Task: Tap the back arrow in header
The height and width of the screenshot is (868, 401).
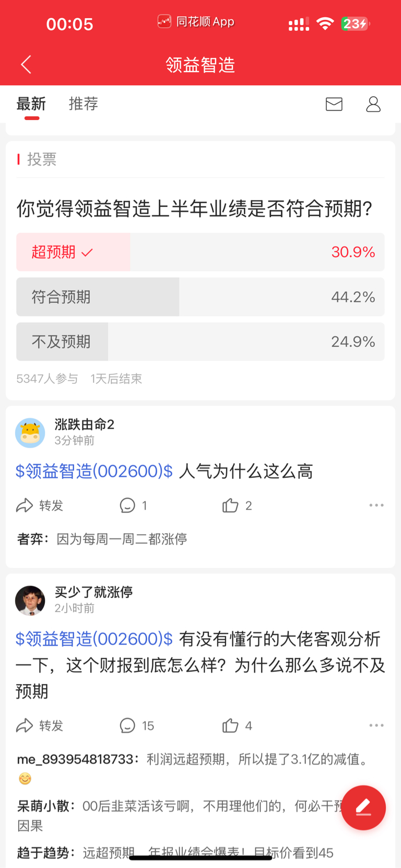Action: [x=26, y=65]
